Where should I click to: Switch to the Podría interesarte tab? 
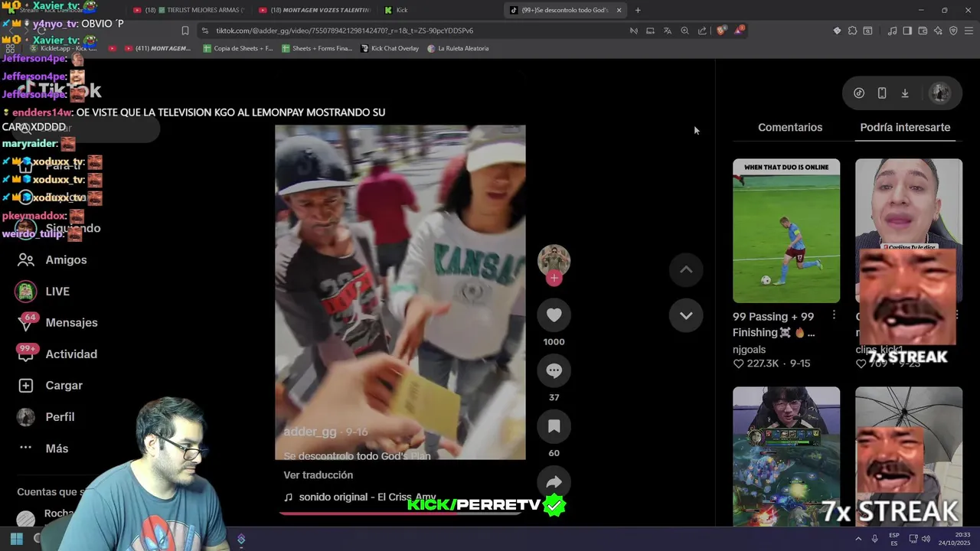[905, 127]
